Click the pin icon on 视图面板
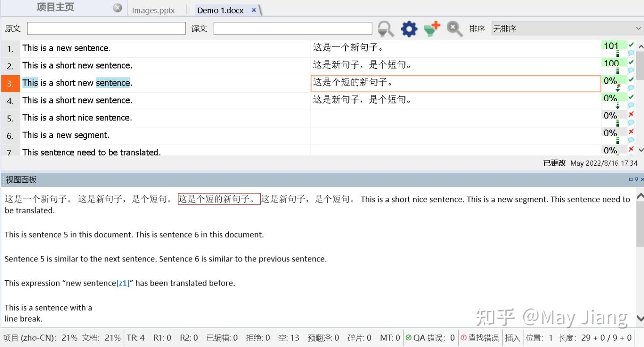 [636, 179]
